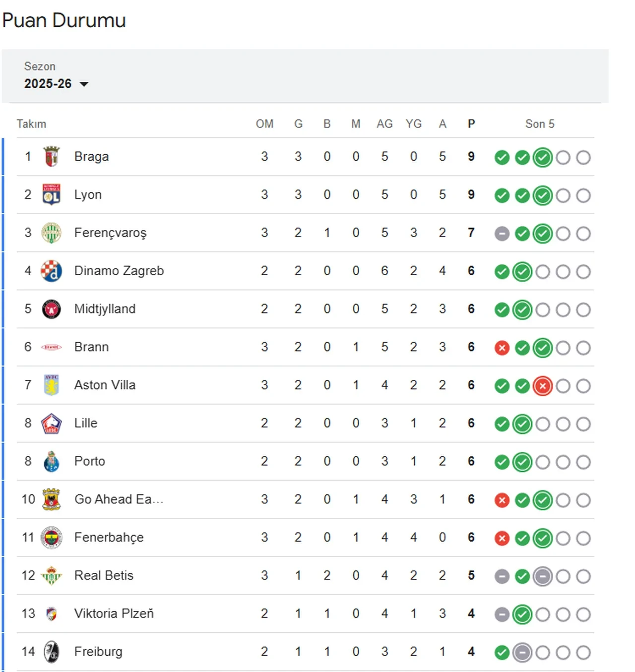Click the Midtjylland team badge
Viewport: 635px width, 672px height.
(x=51, y=309)
